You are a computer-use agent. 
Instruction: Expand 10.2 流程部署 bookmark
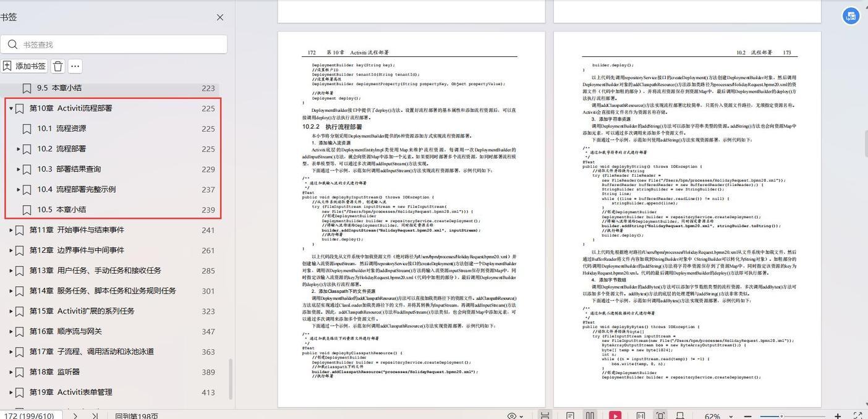click(x=18, y=149)
